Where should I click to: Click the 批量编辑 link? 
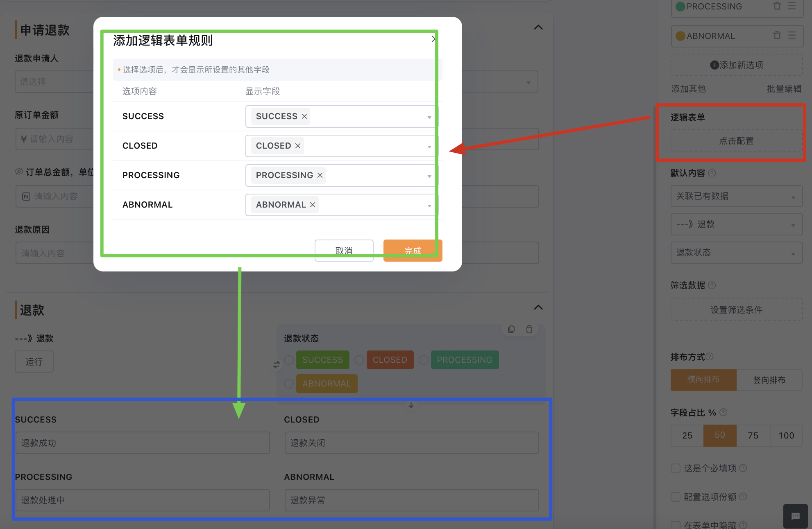point(784,89)
